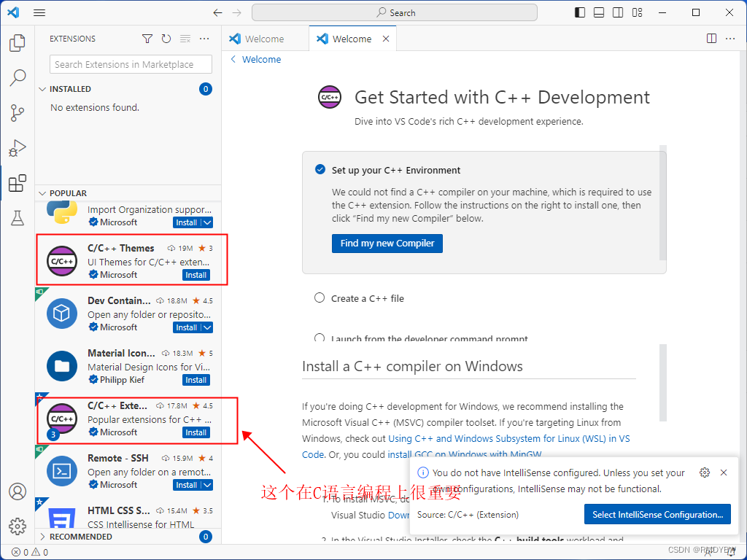The width and height of the screenshot is (747, 560).
Task: Toggle panel layout icon
Action: (x=599, y=13)
